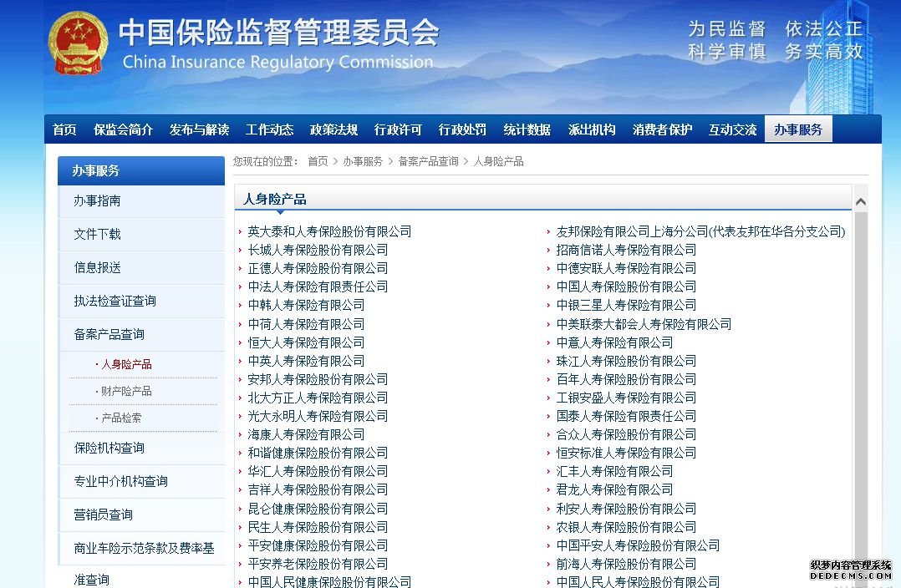
Task: Open 英大泰和人寿保险股份有限公司 link
Action: click(329, 231)
